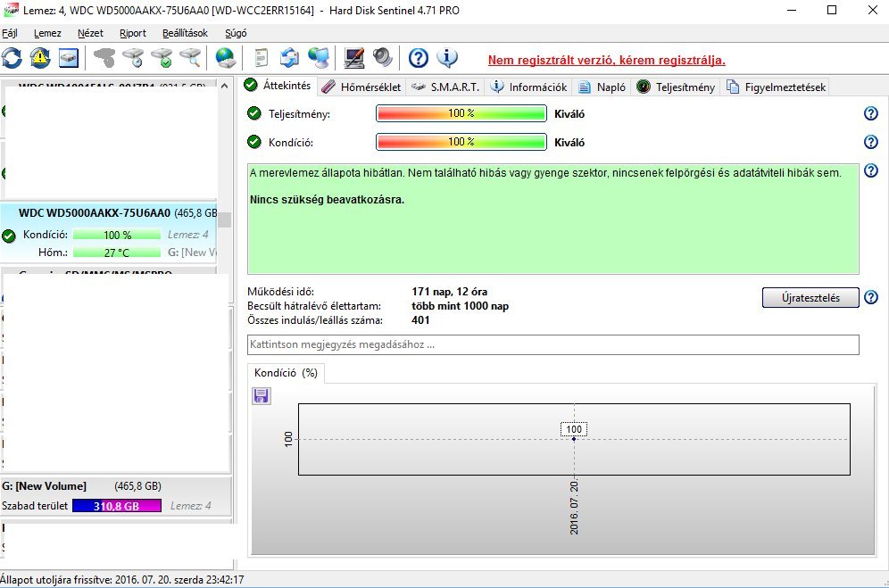Click help icon beside Újratesztelés button
The width and height of the screenshot is (889, 588).
click(x=871, y=297)
